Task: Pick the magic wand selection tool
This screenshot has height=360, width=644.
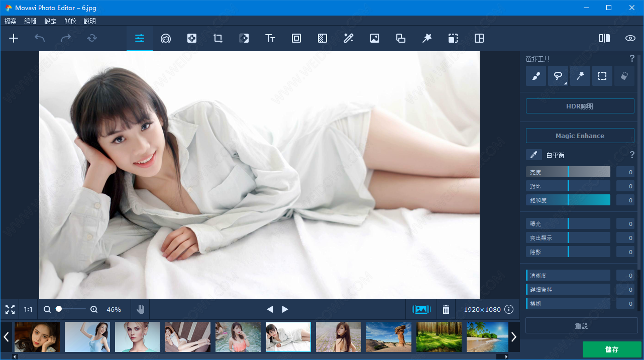Action: [580, 76]
